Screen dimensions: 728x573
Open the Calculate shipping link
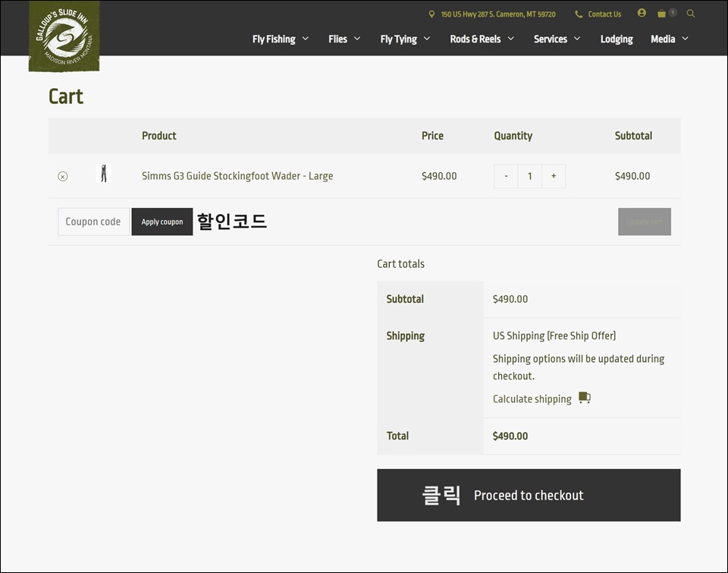pos(532,399)
